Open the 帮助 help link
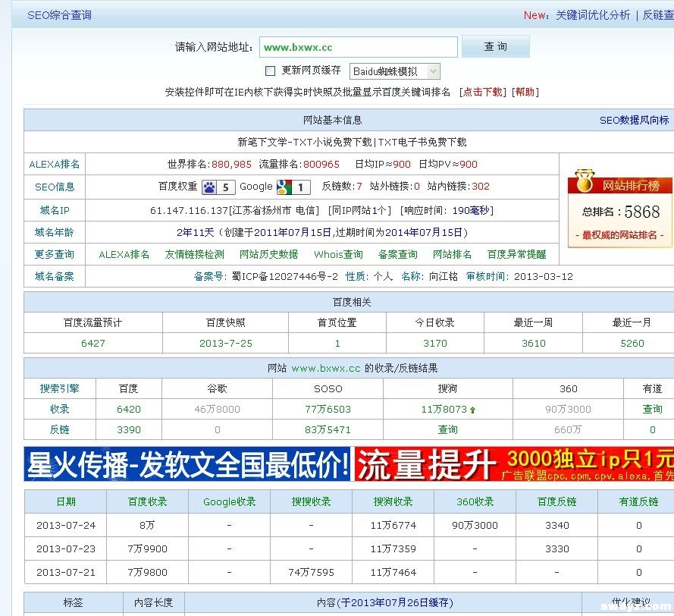This screenshot has width=674, height=616. [x=525, y=92]
